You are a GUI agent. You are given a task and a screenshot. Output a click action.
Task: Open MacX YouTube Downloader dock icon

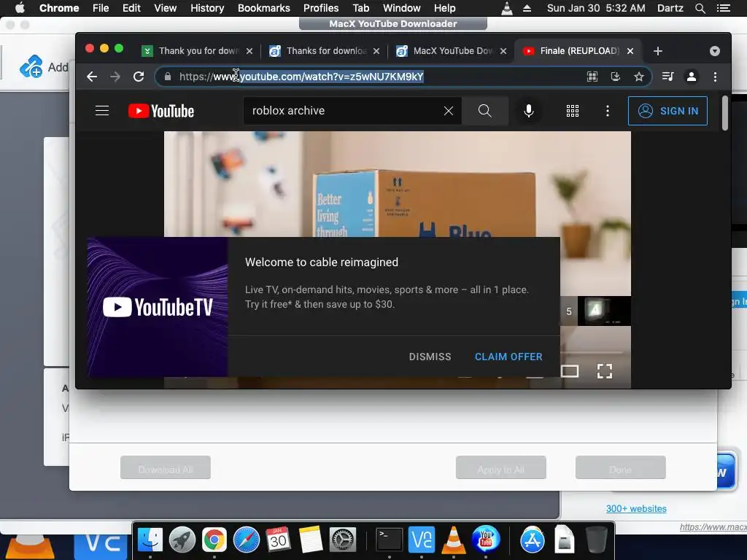[485, 540]
